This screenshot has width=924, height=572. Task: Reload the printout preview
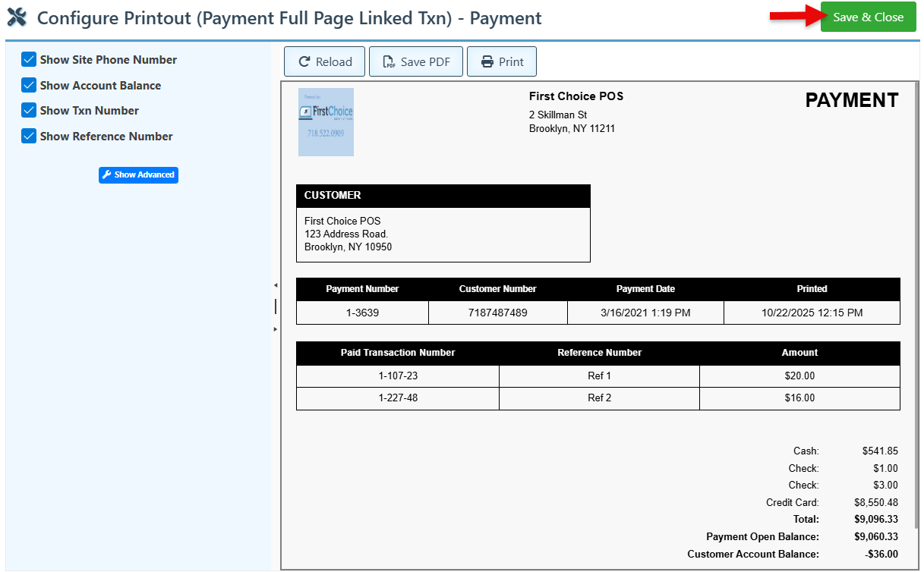(325, 62)
